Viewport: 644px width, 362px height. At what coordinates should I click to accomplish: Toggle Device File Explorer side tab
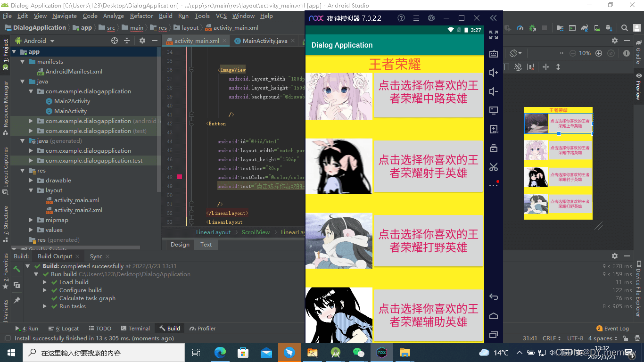[x=638, y=288]
